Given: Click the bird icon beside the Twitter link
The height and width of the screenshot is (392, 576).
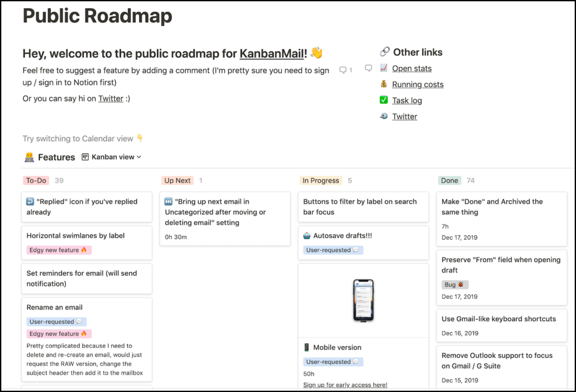Looking at the screenshot, I should (384, 116).
